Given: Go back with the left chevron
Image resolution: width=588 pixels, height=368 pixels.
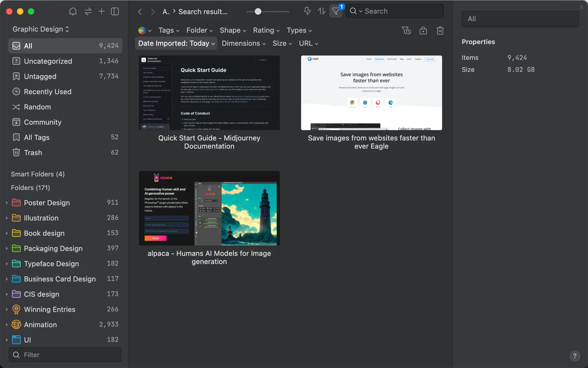Looking at the screenshot, I should (x=140, y=12).
